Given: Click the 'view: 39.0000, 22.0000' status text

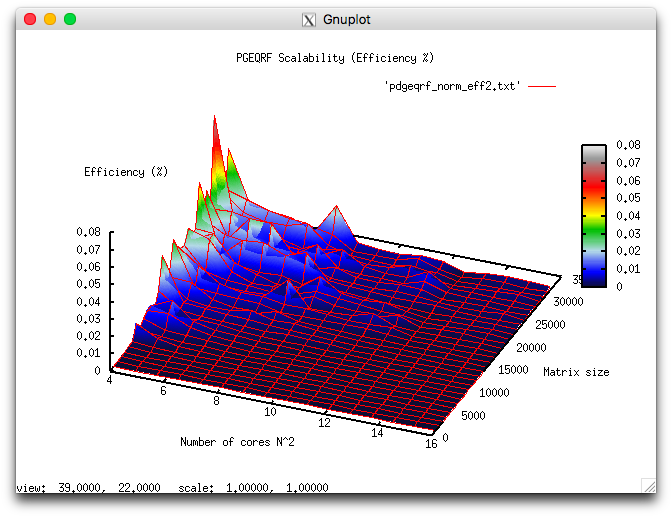Looking at the screenshot, I should 88,487.
